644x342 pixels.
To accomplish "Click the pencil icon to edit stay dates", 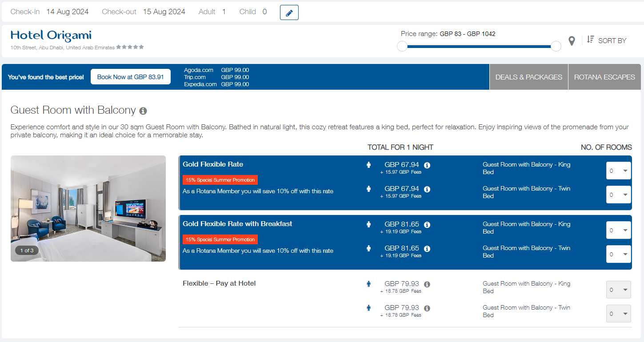I will point(289,12).
